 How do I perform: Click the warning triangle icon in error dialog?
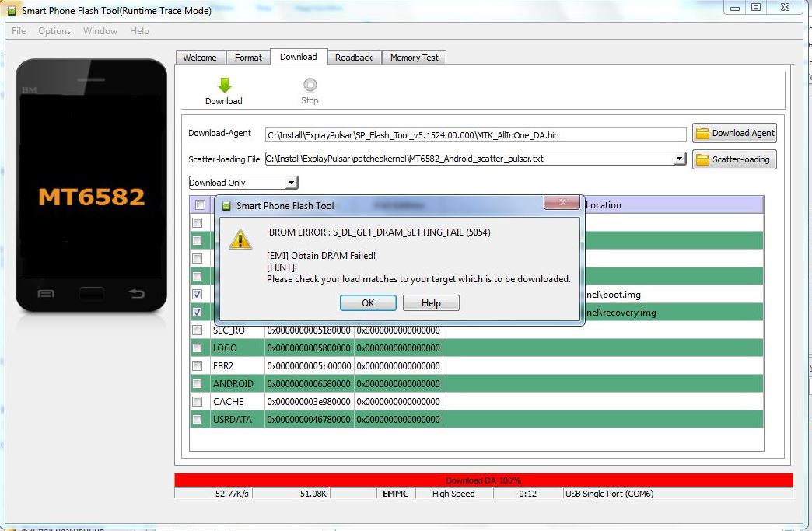(x=240, y=240)
